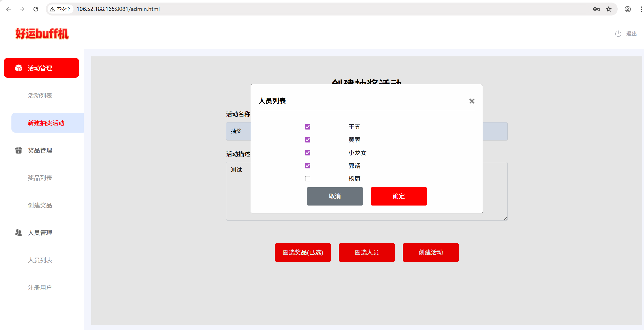Click the browser address bar URL

click(118, 9)
